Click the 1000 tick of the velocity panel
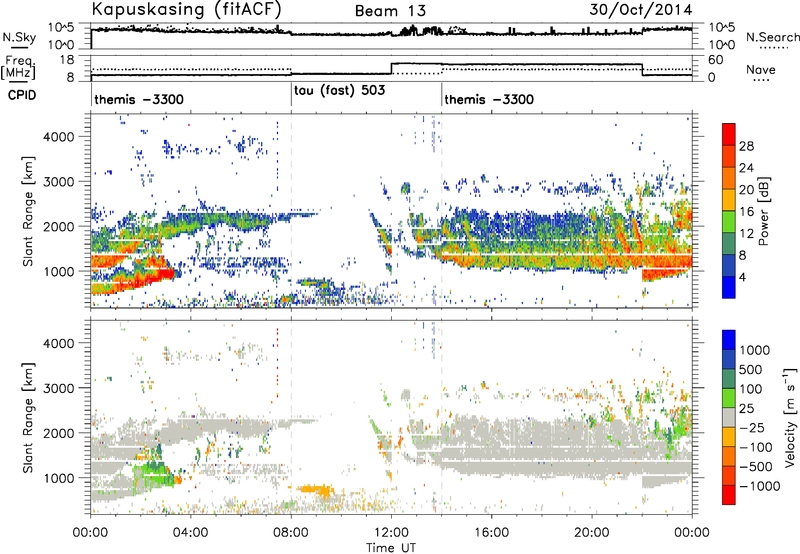Screen dimensions: 800x554 58,477
